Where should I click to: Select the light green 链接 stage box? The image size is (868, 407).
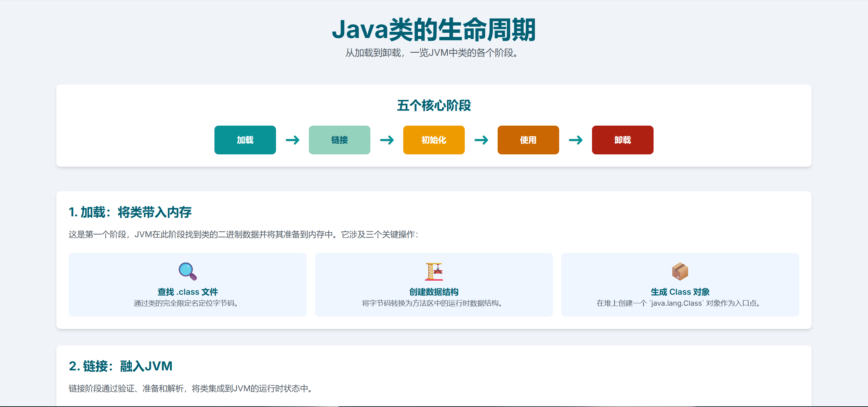tap(339, 140)
